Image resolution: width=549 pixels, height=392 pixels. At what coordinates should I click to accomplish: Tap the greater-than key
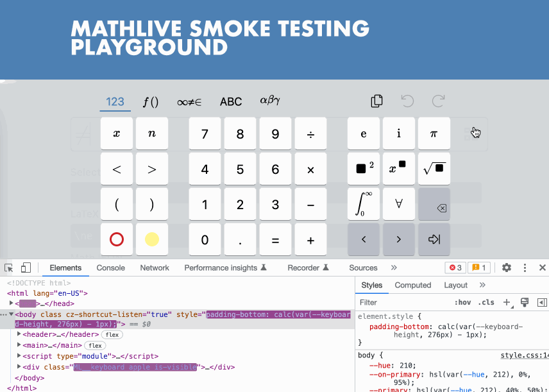[x=152, y=169]
